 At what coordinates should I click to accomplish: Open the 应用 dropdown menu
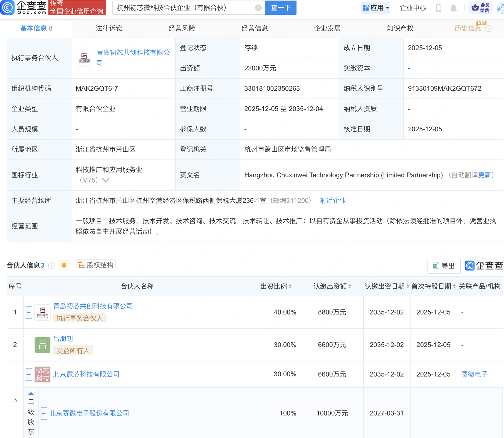tap(376, 8)
